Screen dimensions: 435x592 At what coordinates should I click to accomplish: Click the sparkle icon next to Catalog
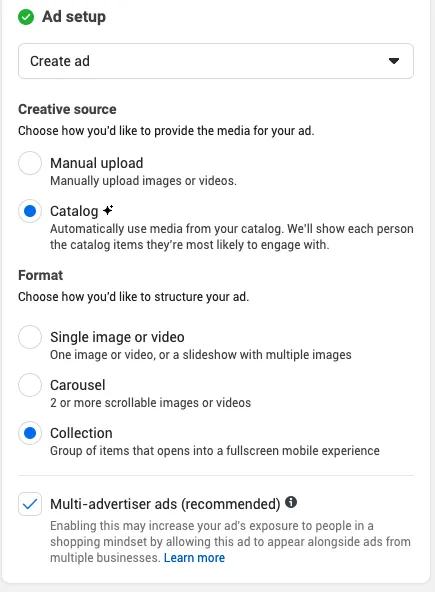pyautogui.click(x=108, y=210)
